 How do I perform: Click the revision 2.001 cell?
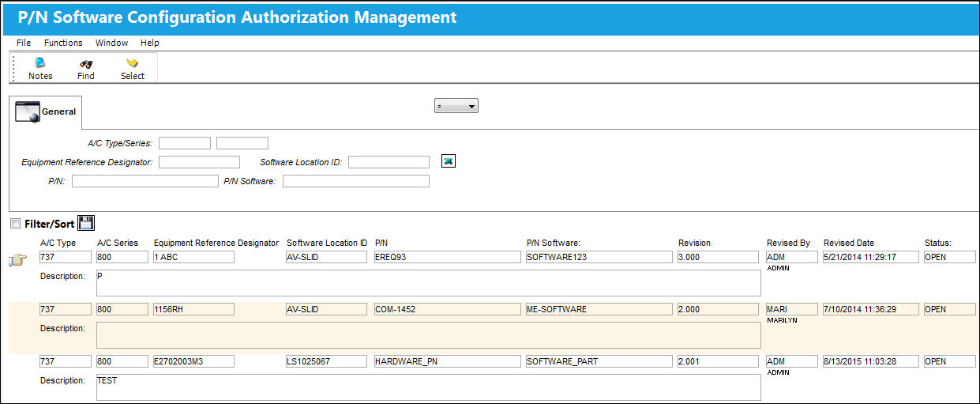tap(719, 361)
